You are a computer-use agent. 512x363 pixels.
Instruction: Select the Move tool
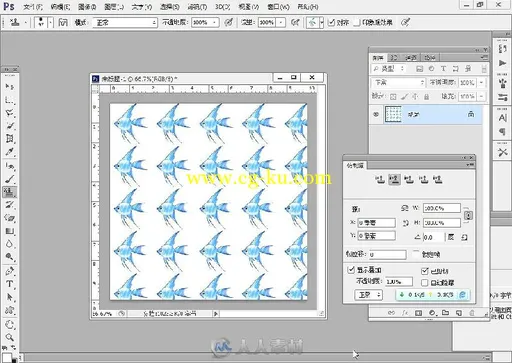click(10, 87)
